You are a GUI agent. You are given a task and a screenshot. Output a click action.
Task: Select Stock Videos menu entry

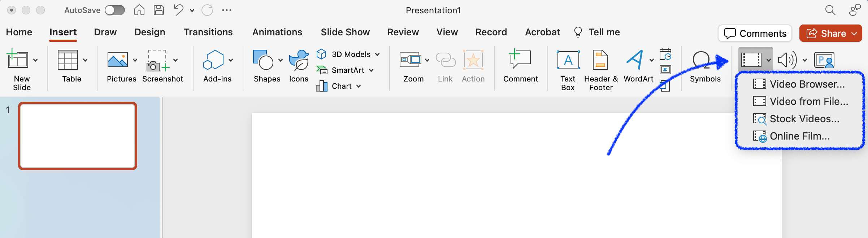[x=804, y=119]
